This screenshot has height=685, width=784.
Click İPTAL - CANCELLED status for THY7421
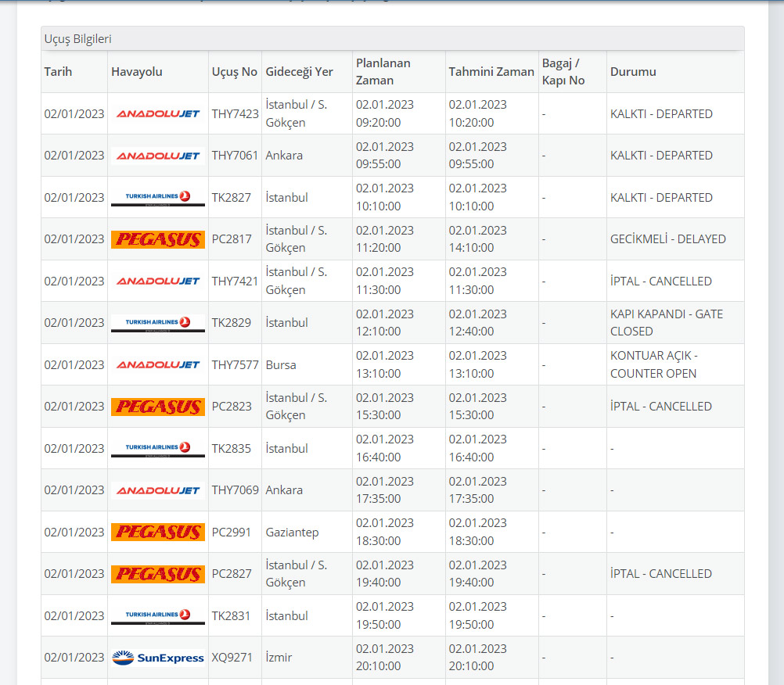point(660,281)
